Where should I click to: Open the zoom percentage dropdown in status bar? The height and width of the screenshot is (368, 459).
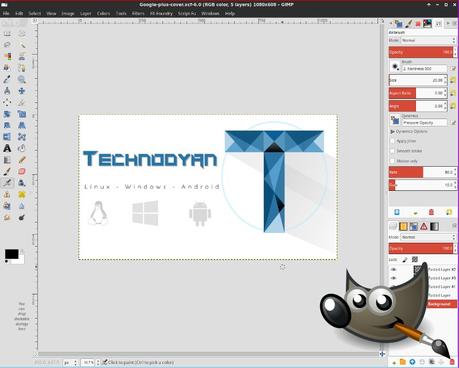91,362
